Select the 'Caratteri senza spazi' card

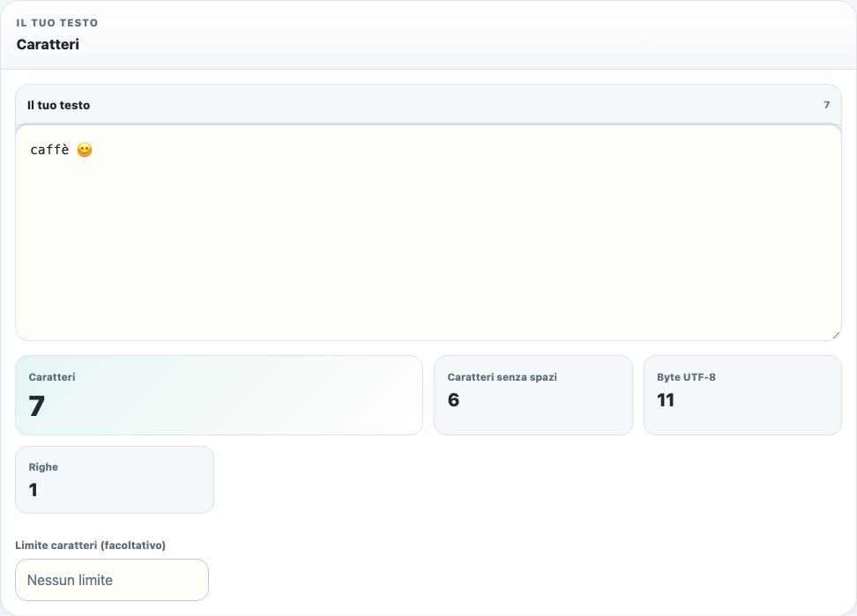(x=533, y=396)
